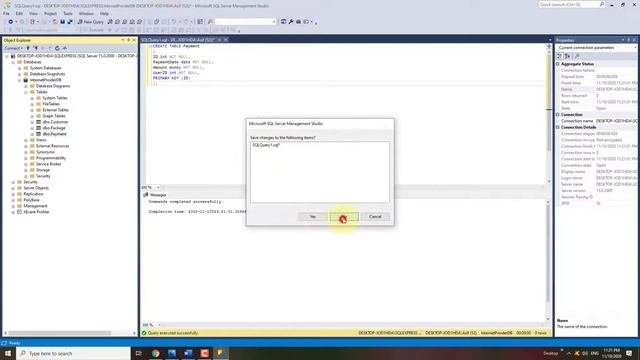Collapse the Databases tree node

pyautogui.click(x=13, y=62)
